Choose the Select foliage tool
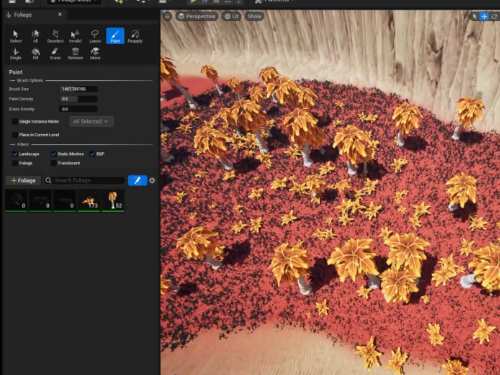The height and width of the screenshot is (375, 500). click(15, 36)
